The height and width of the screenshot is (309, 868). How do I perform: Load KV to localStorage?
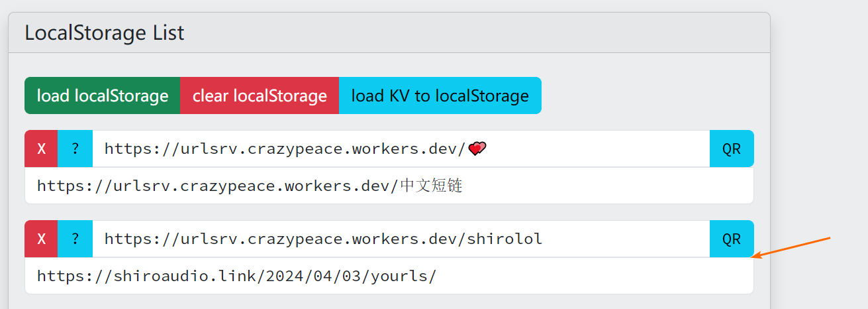[440, 95]
